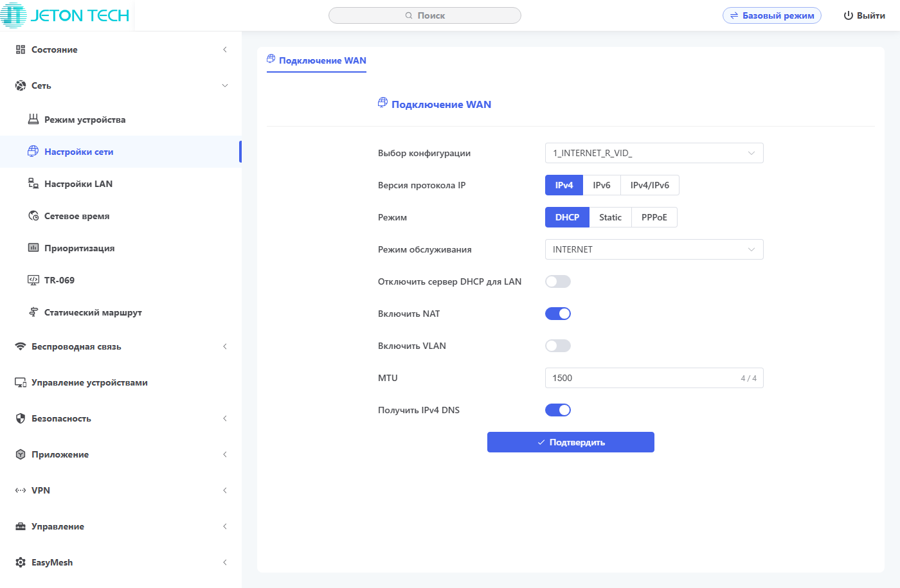
Task: Click the clock icon beside Сетевое время
Action: coord(33,216)
